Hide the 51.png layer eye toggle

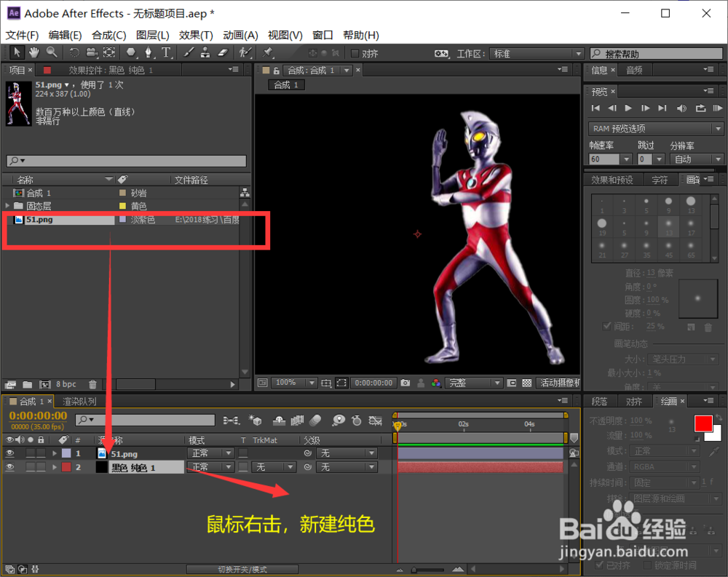click(9, 453)
